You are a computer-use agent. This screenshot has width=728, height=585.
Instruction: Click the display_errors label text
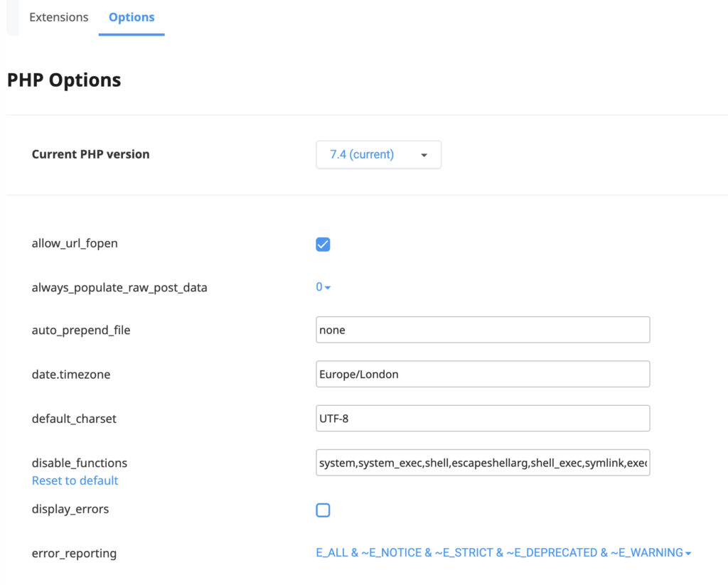(x=70, y=509)
